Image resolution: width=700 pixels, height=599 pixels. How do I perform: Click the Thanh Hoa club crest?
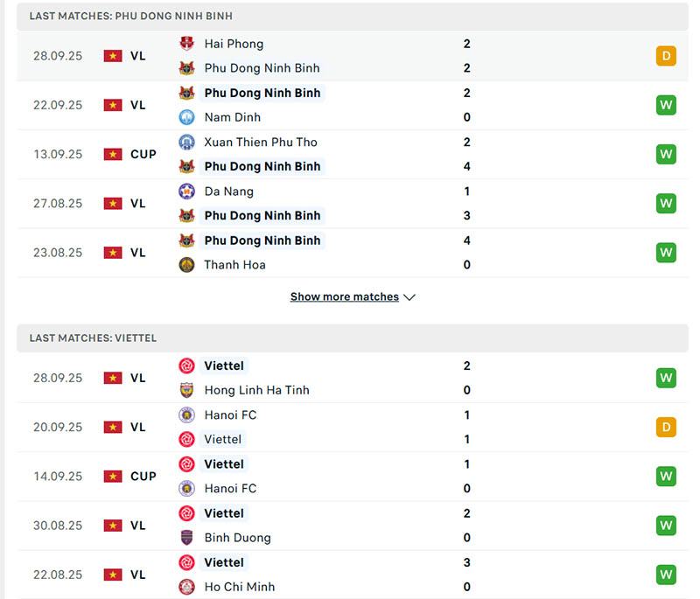[x=186, y=265]
